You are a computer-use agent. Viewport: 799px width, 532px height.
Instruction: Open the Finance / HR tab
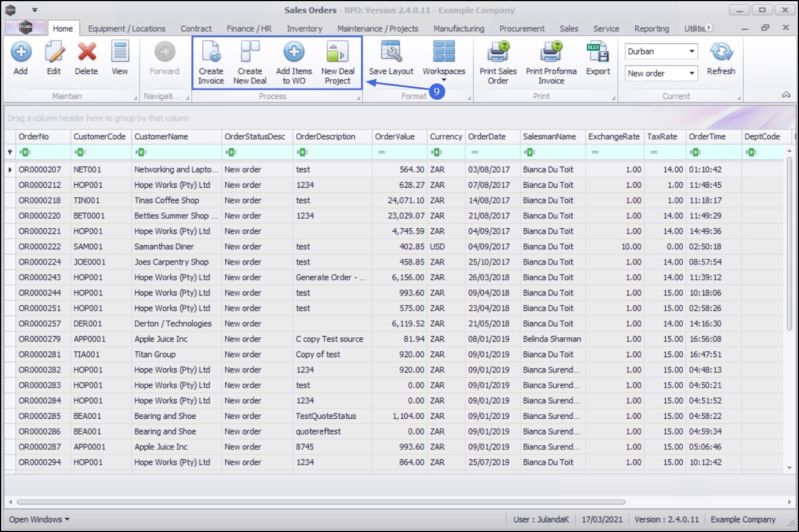click(249, 29)
